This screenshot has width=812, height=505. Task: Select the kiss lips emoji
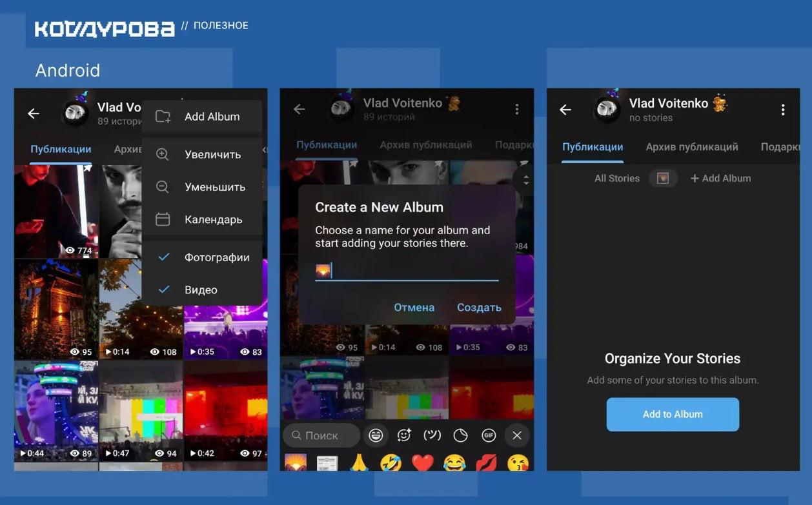[485, 462]
